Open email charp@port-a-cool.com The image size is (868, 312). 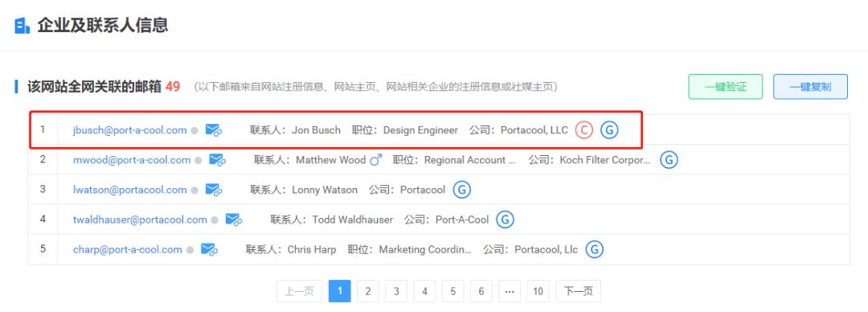[127, 250]
